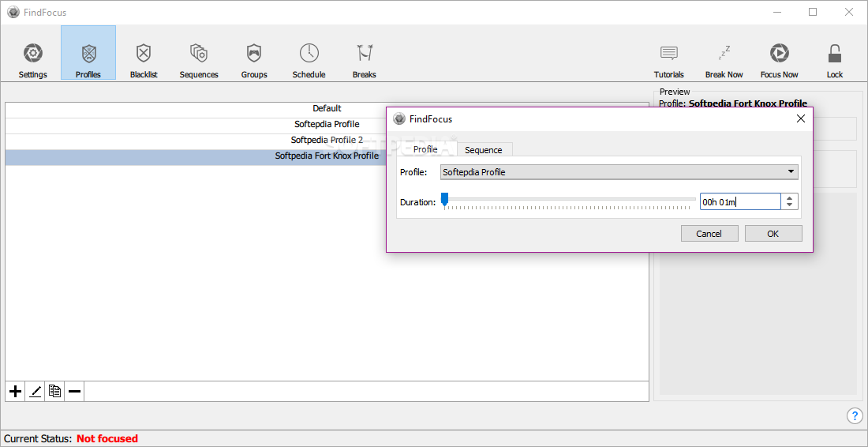Decrease duration with down stepper arrow
The height and width of the screenshot is (447, 868).
tap(789, 205)
